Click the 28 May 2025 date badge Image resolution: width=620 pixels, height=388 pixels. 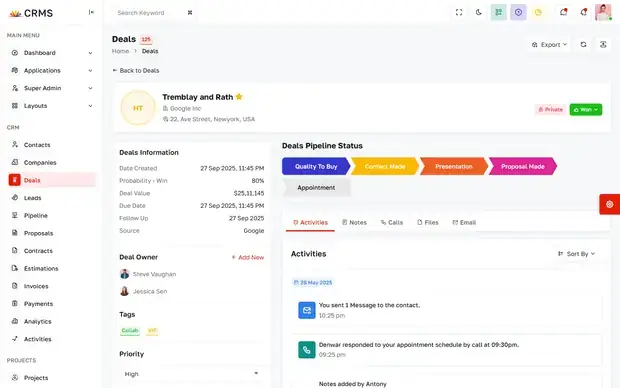(x=312, y=282)
